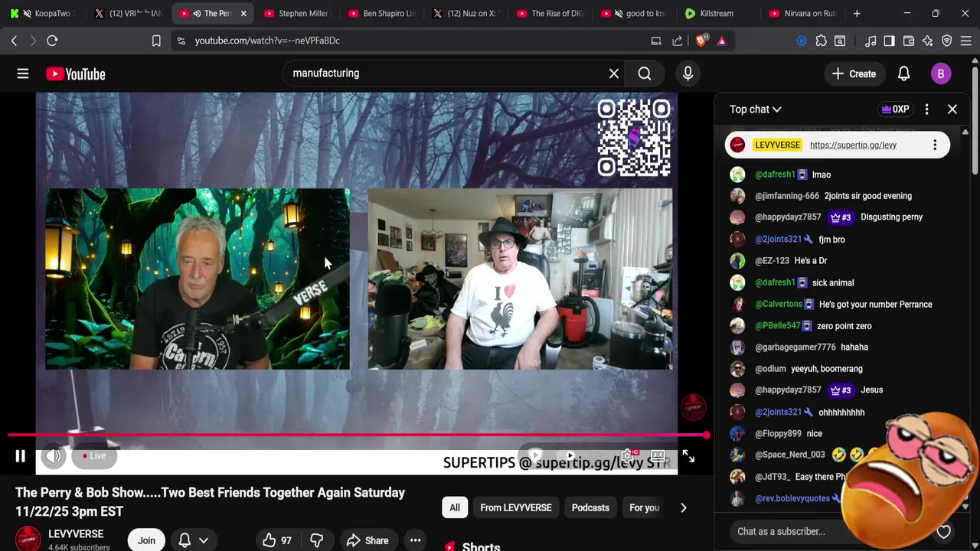
Task: Run the search with magnifier button
Action: [645, 73]
